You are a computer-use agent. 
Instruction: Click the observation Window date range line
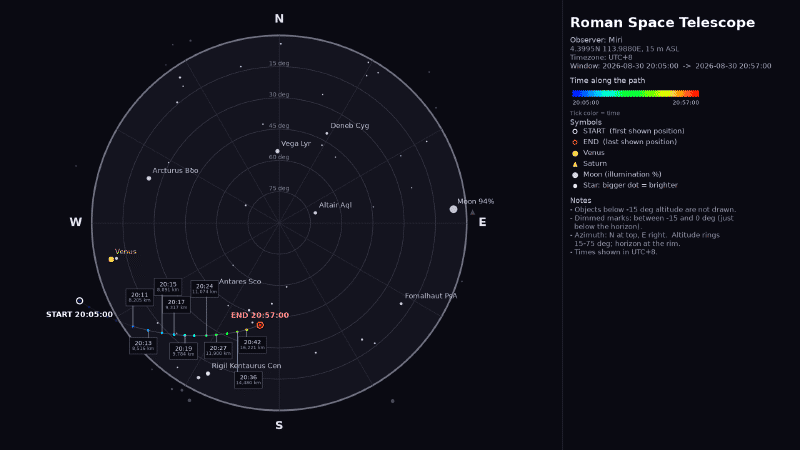[x=670, y=66]
